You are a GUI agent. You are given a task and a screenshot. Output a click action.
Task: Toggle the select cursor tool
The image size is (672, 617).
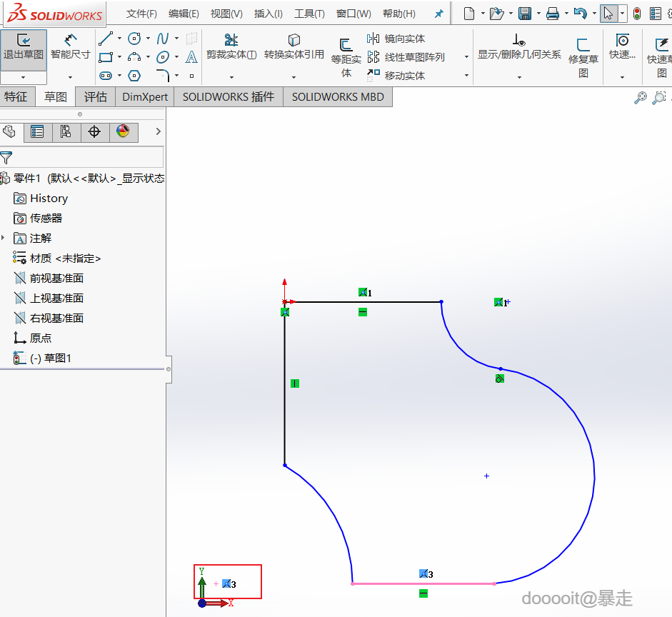[x=608, y=14]
